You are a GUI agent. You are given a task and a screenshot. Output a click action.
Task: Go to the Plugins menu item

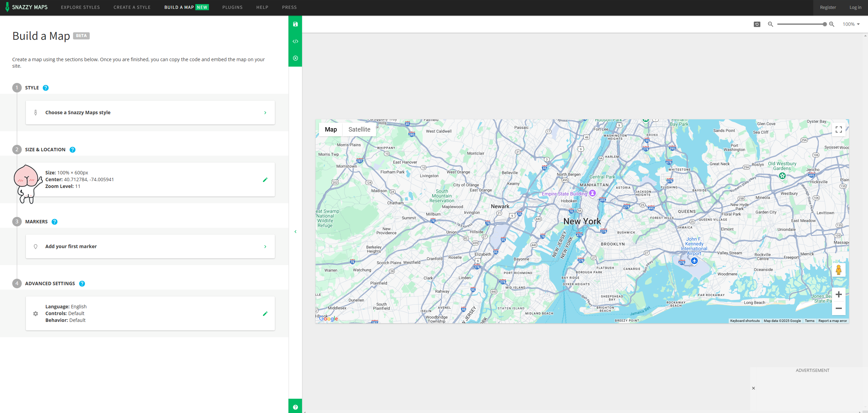[x=232, y=7]
